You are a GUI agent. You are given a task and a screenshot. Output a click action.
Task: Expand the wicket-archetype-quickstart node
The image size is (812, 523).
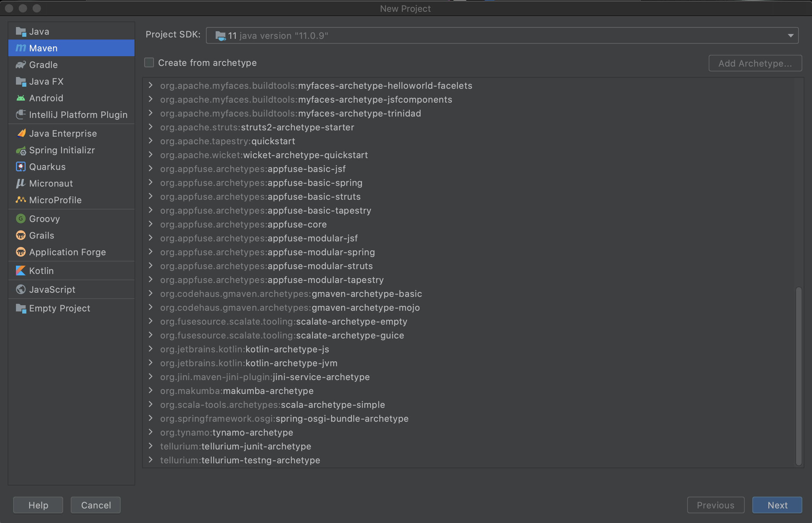(x=150, y=155)
